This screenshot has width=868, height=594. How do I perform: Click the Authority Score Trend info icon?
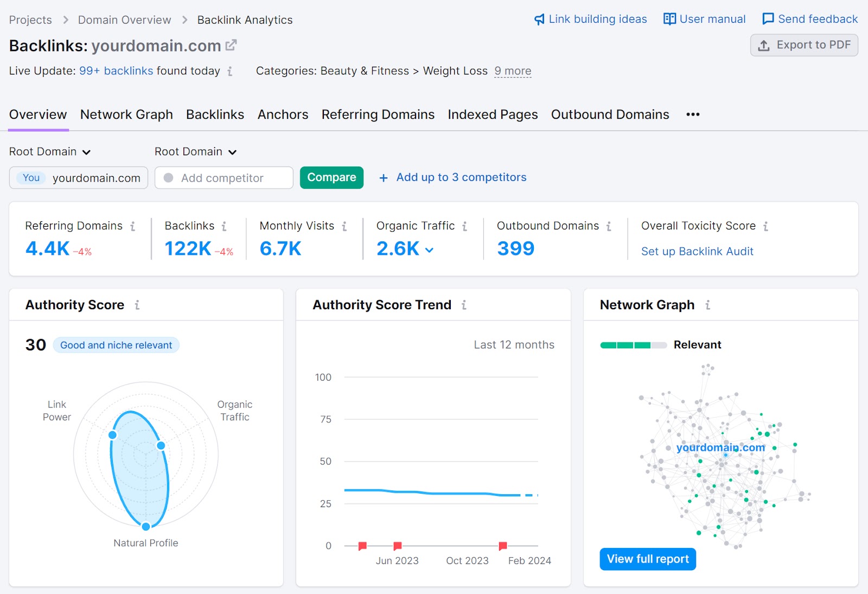pyautogui.click(x=464, y=305)
